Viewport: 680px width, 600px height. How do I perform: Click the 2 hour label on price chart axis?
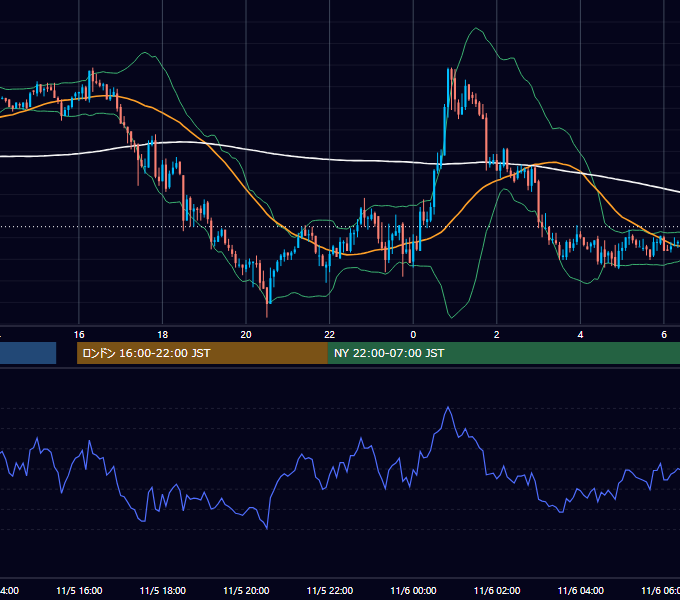point(497,335)
